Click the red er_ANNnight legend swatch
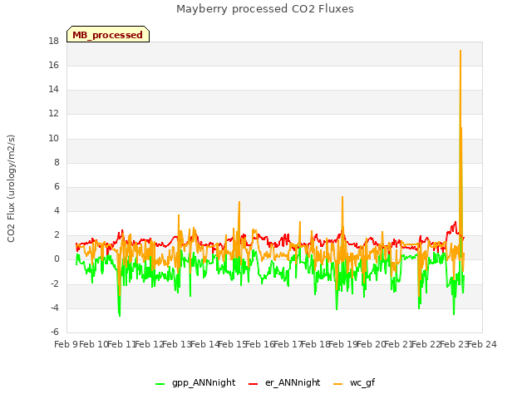This screenshot has height=399, width=532. click(253, 384)
